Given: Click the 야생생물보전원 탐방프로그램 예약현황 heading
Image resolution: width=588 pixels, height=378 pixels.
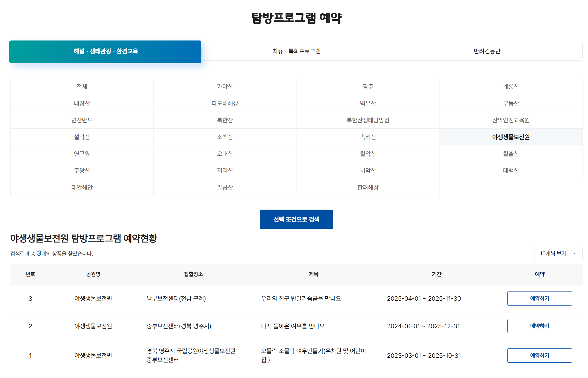Looking at the screenshot, I should coord(83,238).
